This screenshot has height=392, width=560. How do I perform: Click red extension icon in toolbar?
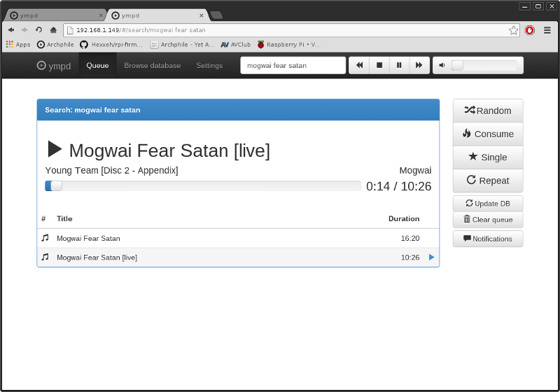pos(530,30)
